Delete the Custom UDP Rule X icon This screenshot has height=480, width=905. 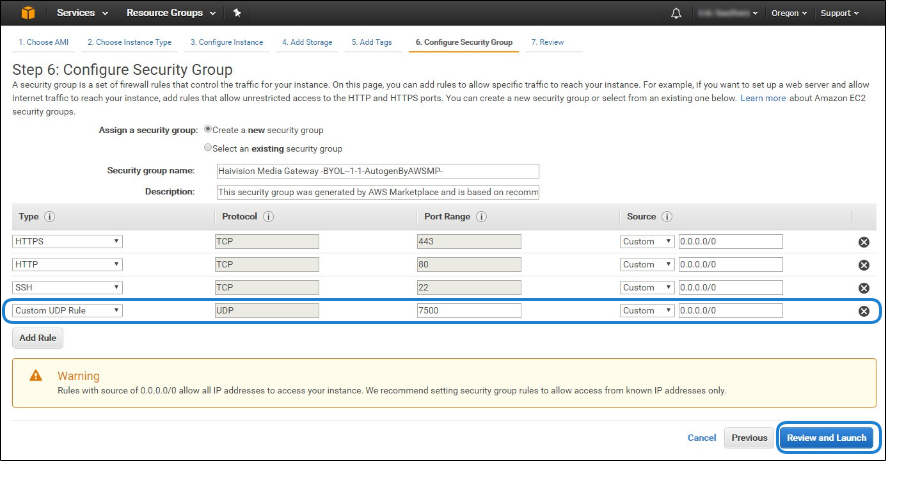[864, 311]
